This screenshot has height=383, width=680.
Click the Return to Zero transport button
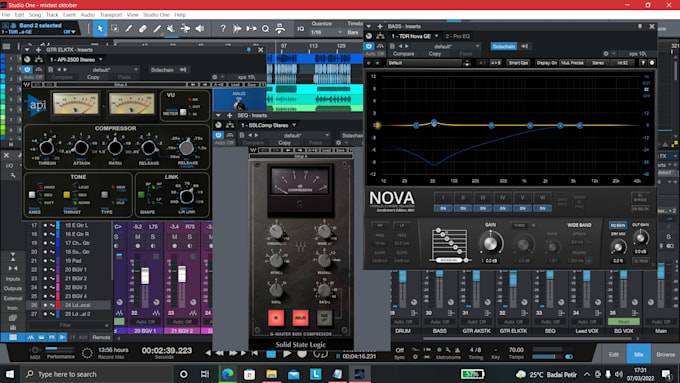pyautogui.click(x=255, y=353)
